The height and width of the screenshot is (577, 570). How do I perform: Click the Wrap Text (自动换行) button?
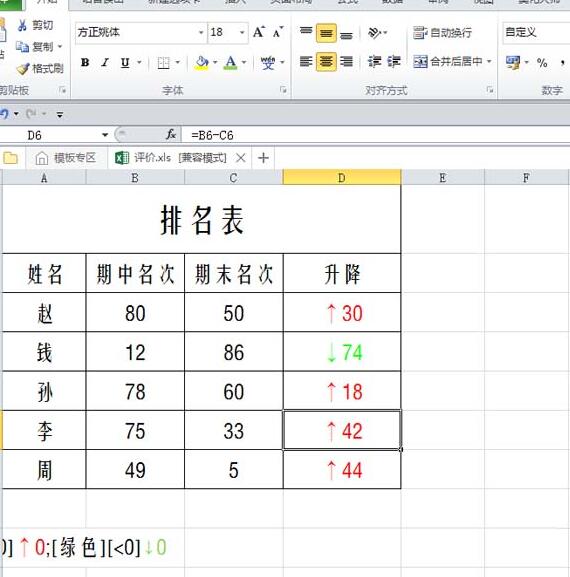(x=442, y=33)
